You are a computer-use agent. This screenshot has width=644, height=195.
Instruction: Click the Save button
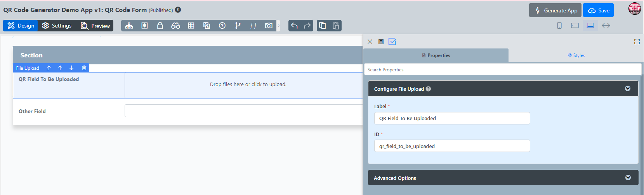coord(598,10)
